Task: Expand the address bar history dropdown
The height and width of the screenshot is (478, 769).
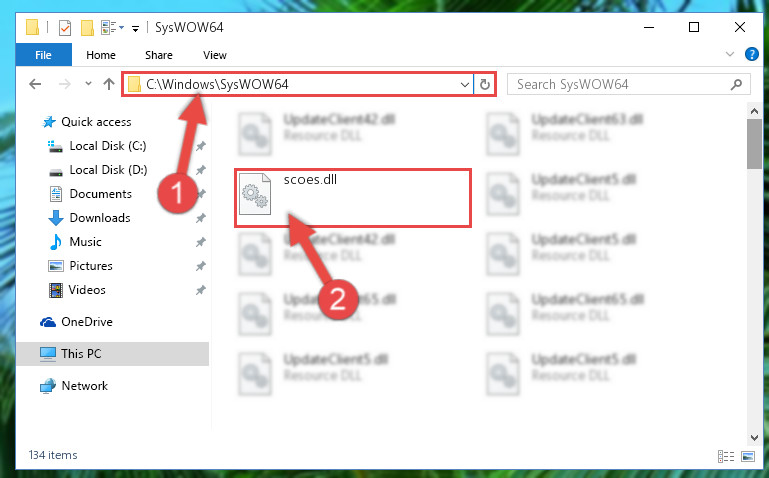Action: [465, 85]
